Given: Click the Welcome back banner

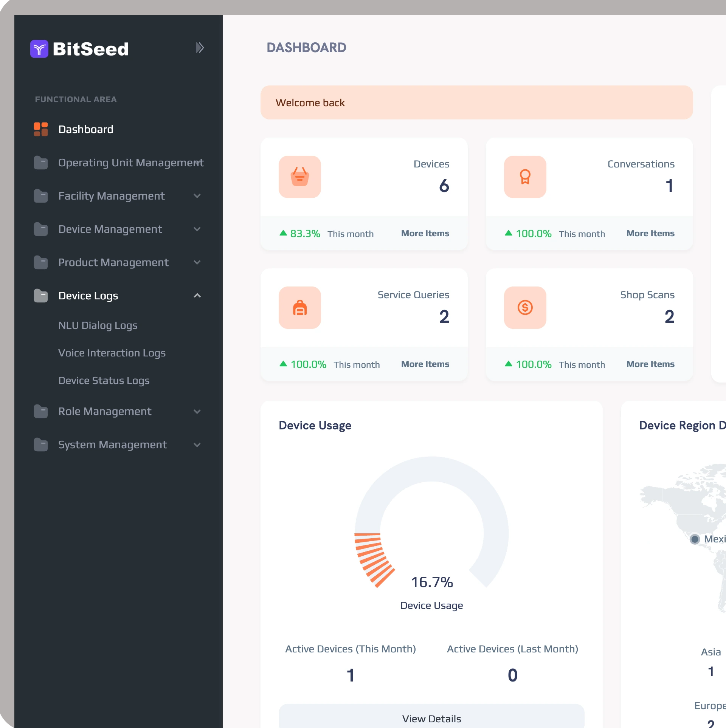Looking at the screenshot, I should [x=476, y=102].
